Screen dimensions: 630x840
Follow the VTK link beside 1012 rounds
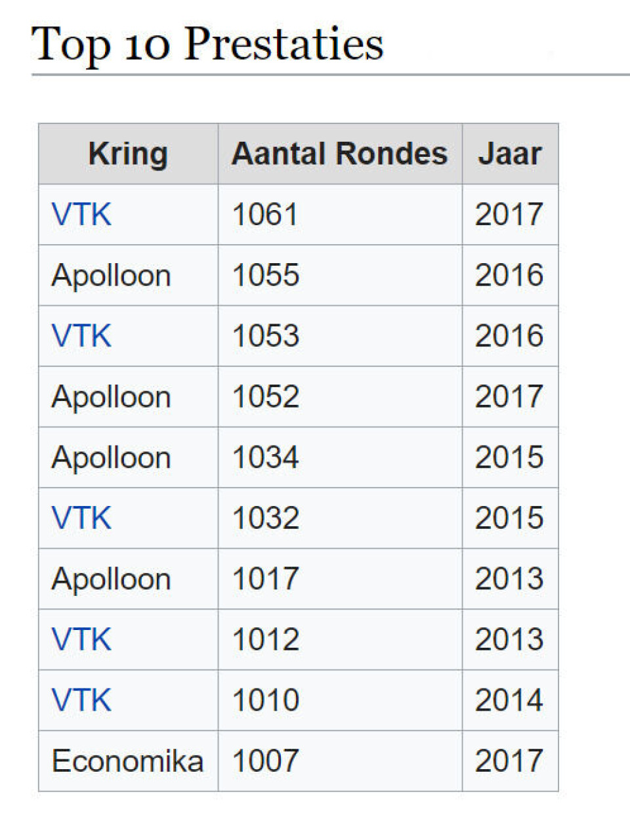click(x=81, y=639)
